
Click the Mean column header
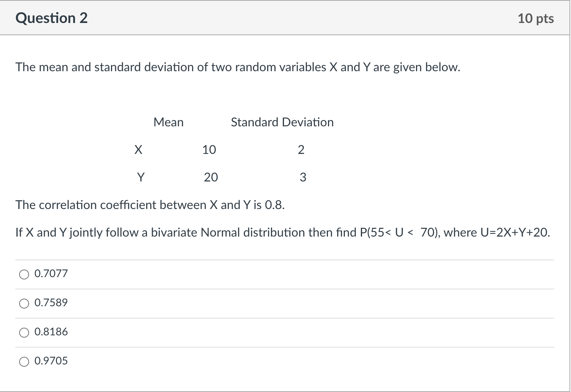(168, 122)
